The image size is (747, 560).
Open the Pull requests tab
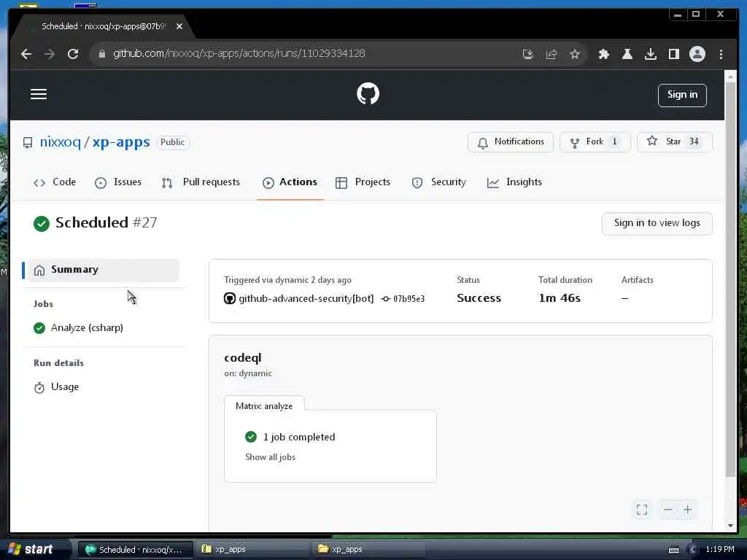[x=201, y=182]
